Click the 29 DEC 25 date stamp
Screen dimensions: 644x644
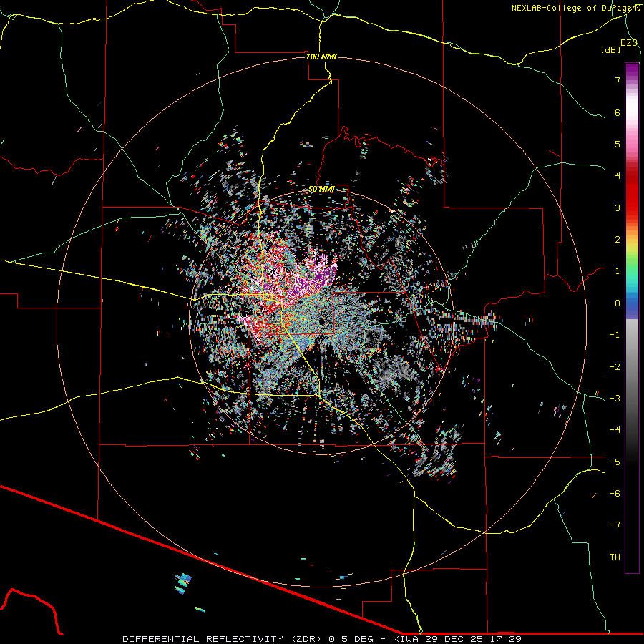pyautogui.click(x=454, y=639)
